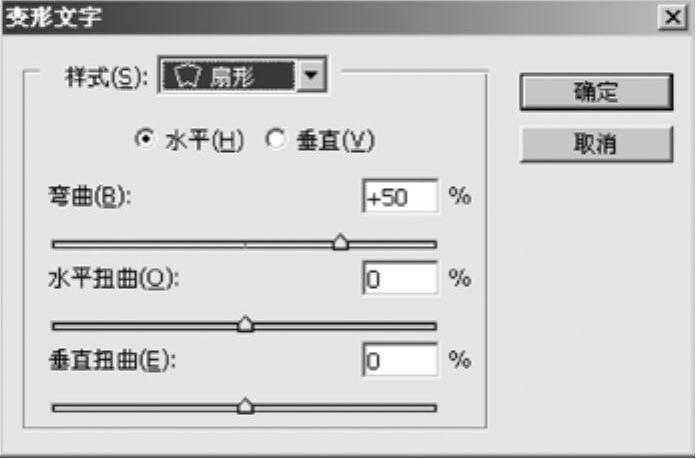Confirm with the 确定 button

597,92
